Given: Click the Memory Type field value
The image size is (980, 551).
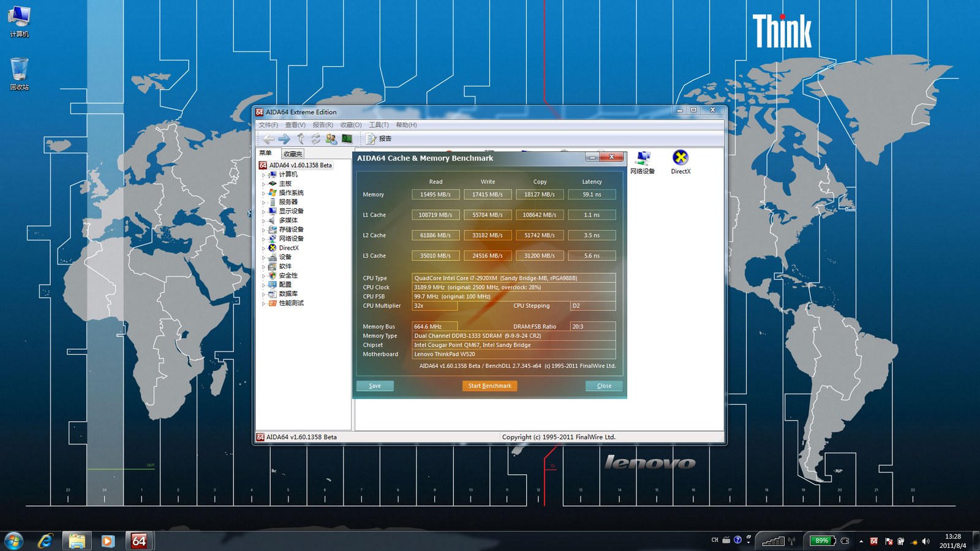Looking at the screenshot, I should click(x=513, y=335).
